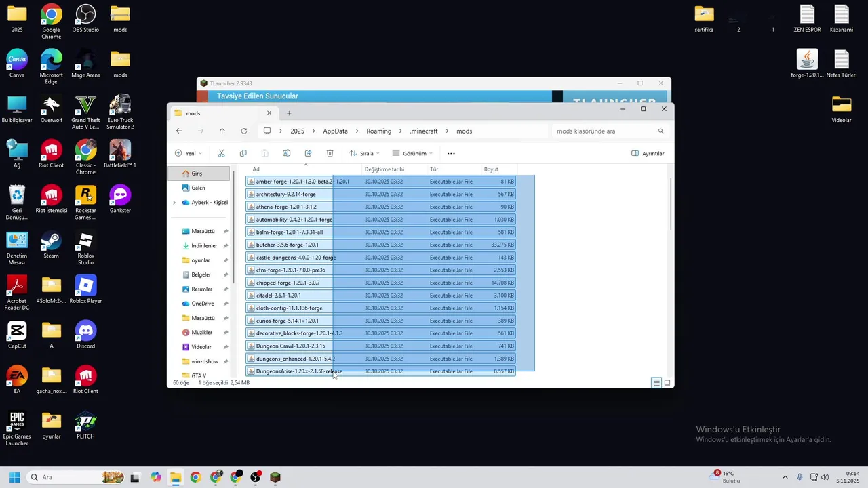The height and width of the screenshot is (488, 868).
Task: Open Giriş in navigation pane
Action: [198, 174]
